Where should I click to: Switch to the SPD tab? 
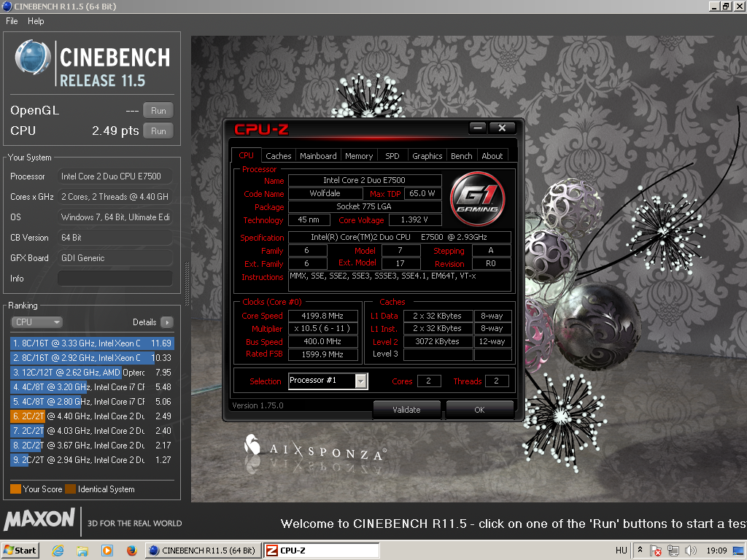[x=392, y=156]
